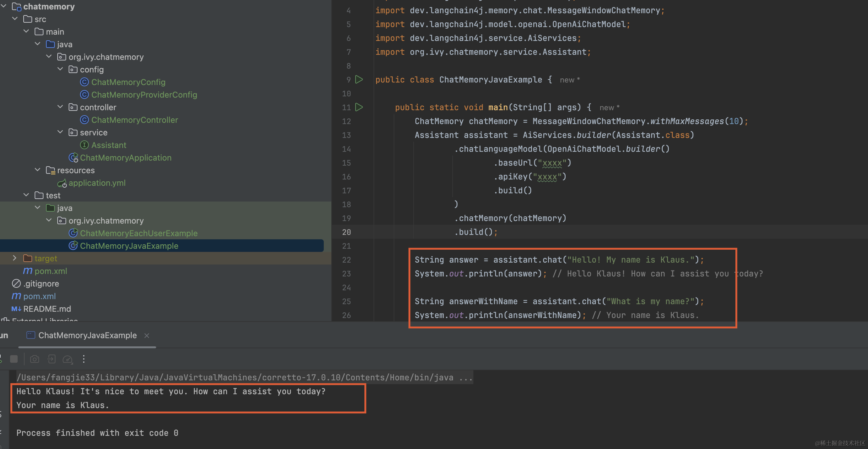
Task: Select the java source root under main
Action: pyautogui.click(x=165, y=44)
